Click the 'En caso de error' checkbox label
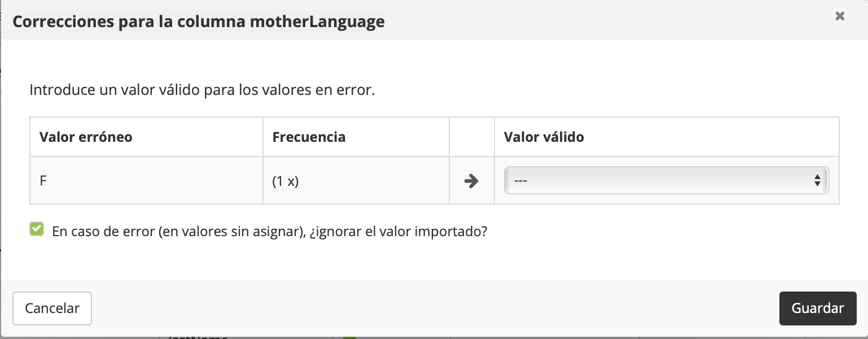This screenshot has width=868, height=339. pos(269,232)
